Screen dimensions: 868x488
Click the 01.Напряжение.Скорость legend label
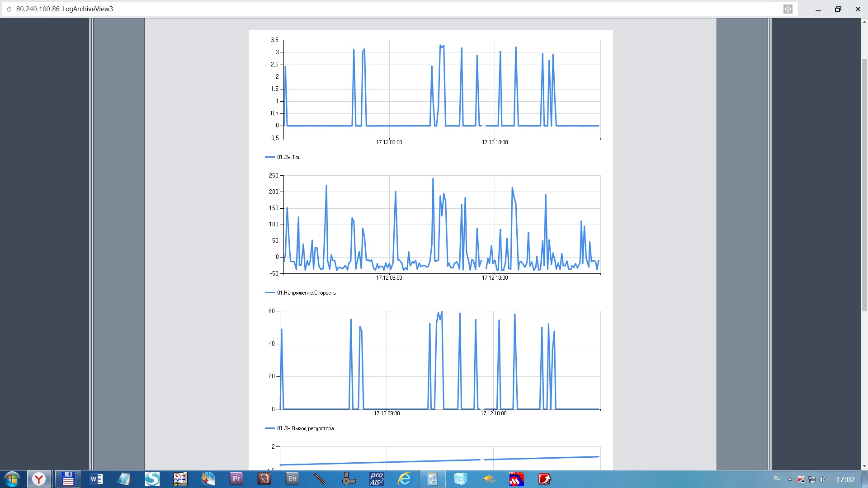306,293
